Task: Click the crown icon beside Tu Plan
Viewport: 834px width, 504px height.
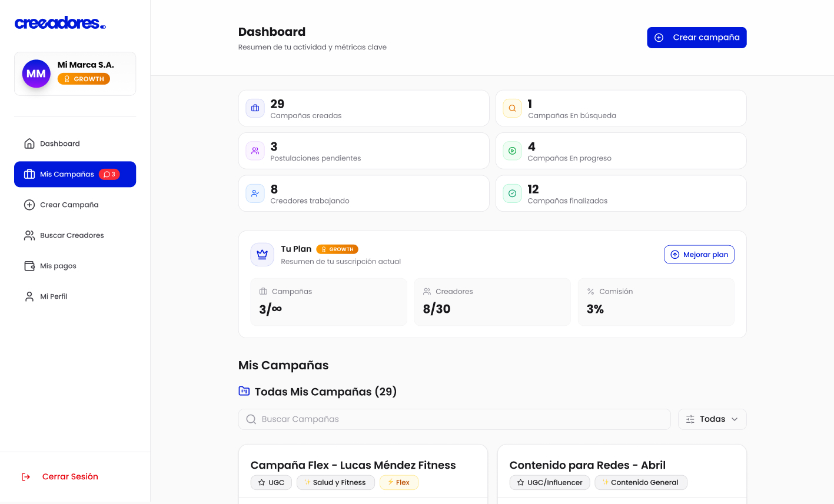Action: [x=262, y=255]
